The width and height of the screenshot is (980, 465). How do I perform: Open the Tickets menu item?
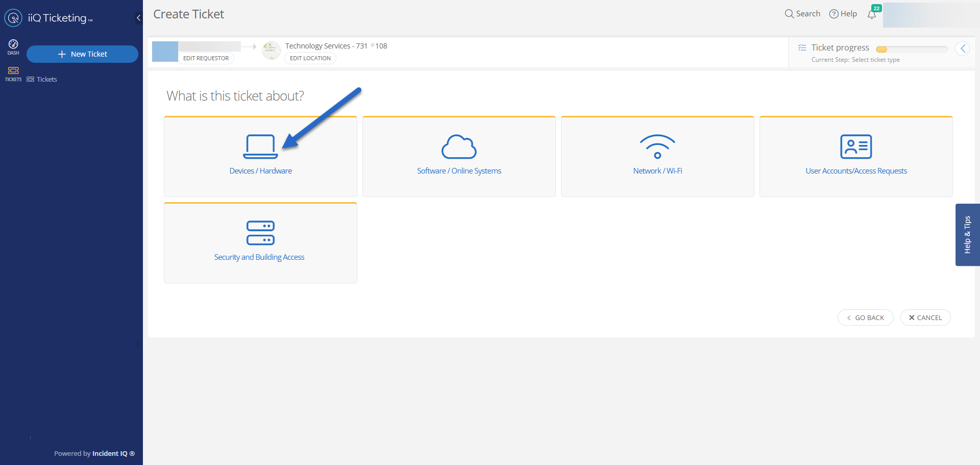46,80
